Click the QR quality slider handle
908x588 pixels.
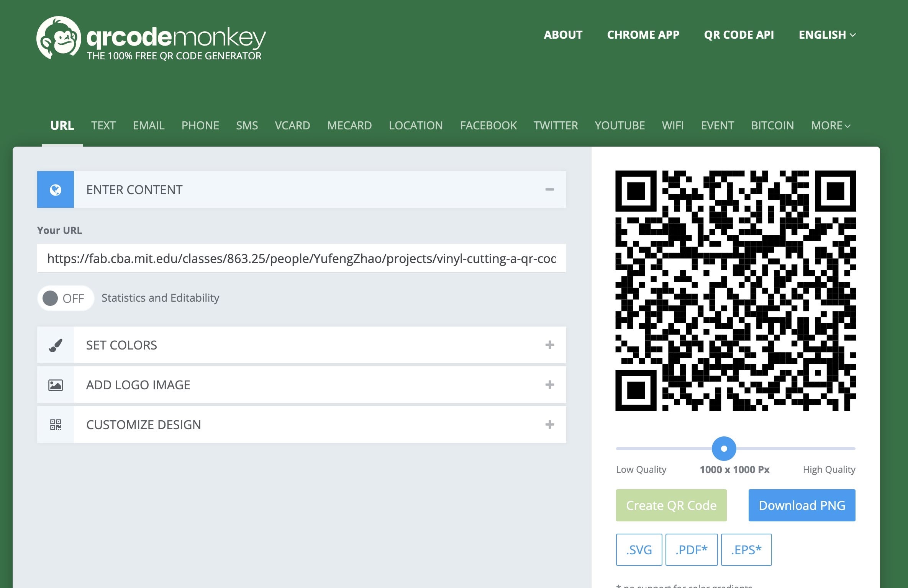pos(724,448)
